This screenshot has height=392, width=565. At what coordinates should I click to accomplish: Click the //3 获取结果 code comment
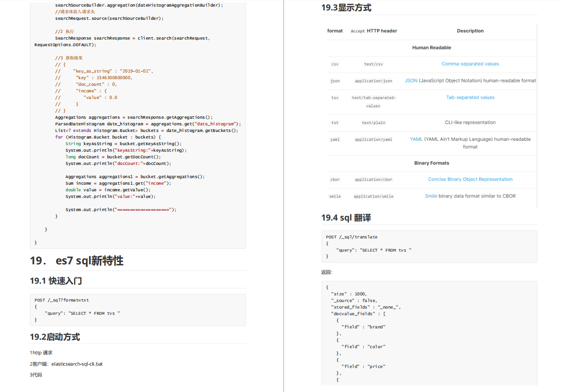tap(69, 57)
